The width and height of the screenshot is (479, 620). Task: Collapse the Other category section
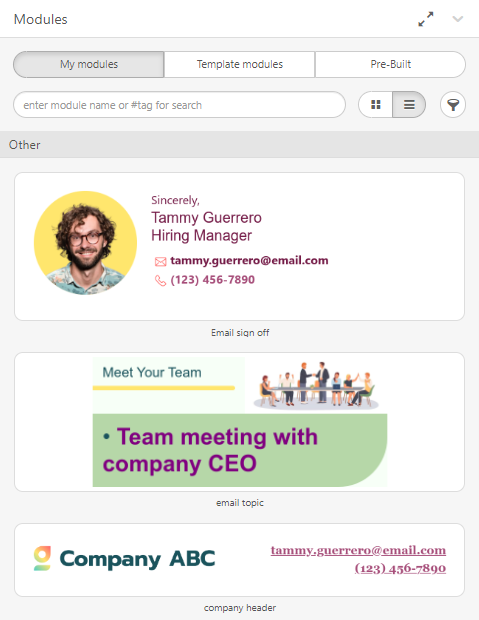(239, 145)
